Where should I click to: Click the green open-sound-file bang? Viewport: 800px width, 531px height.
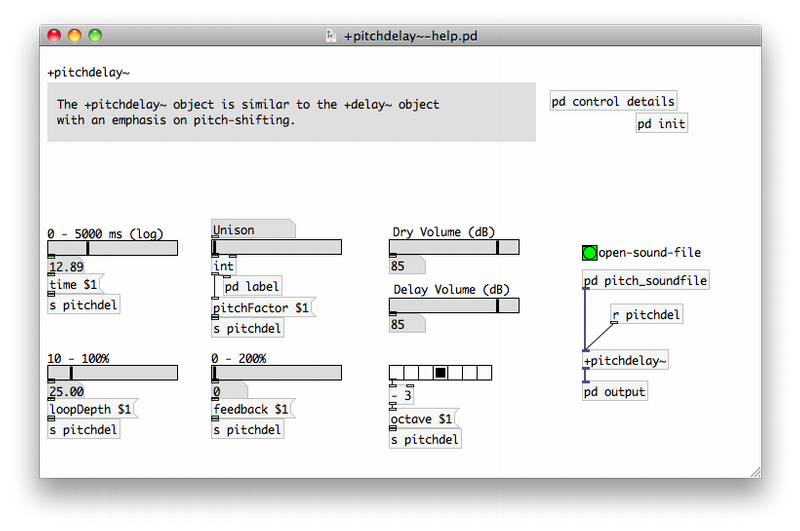[x=589, y=252]
